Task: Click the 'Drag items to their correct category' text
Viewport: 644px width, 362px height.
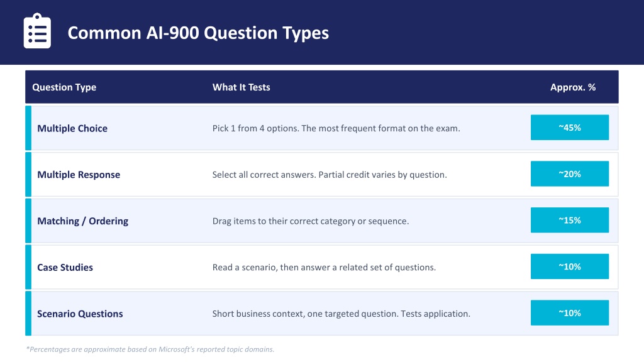Action: 311,221
